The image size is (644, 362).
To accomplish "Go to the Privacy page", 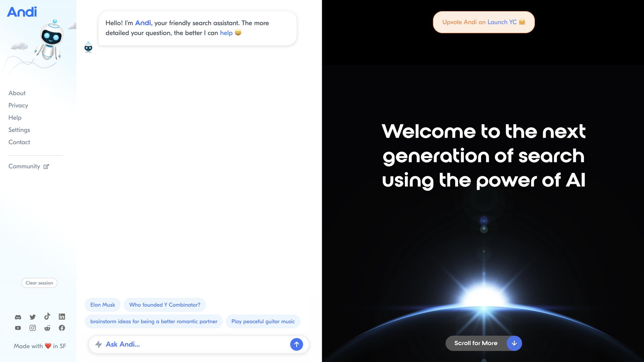I will click(18, 106).
